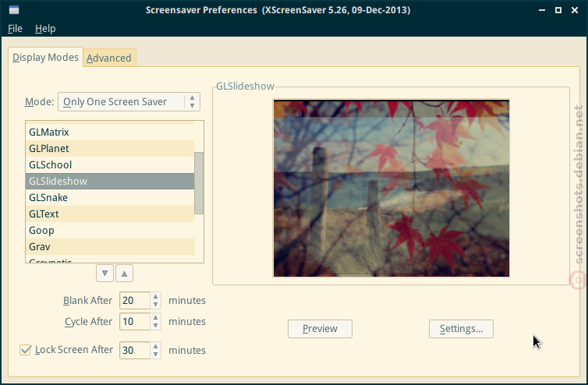Select GLText in the screensaver list
Viewport: 588px width, 385px height.
109,214
